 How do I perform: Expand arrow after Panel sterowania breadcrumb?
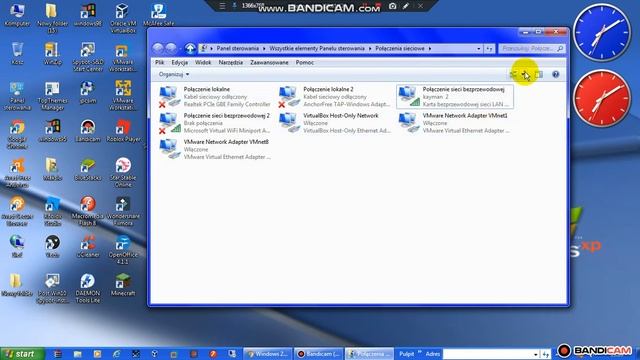click(x=264, y=49)
